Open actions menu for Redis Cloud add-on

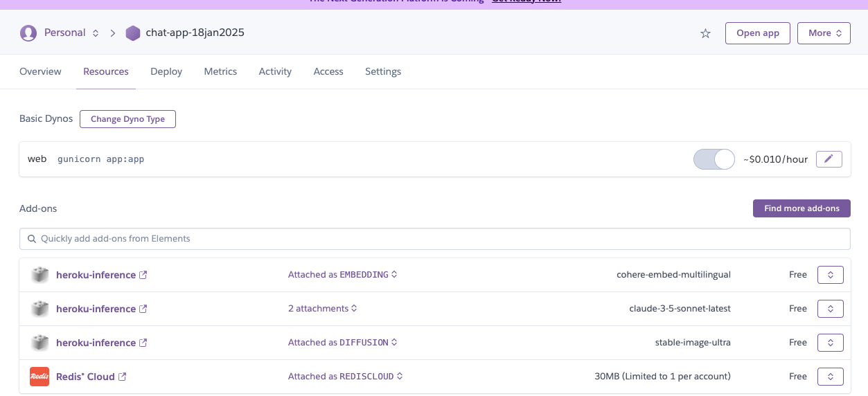tap(830, 377)
